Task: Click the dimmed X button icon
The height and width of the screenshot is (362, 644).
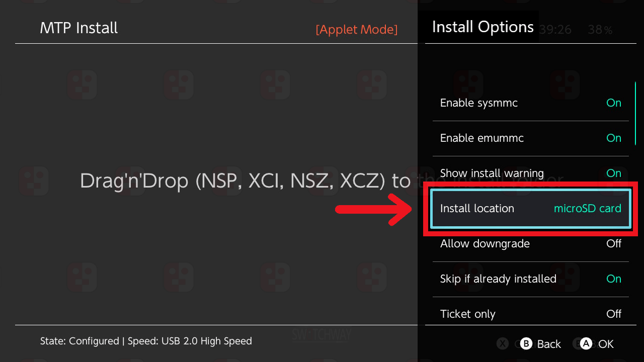Action: [502, 343]
